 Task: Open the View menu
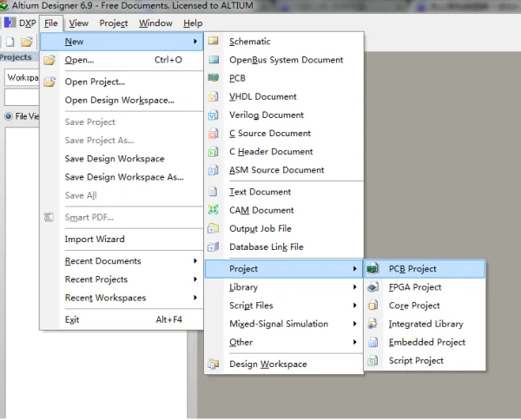[x=78, y=23]
